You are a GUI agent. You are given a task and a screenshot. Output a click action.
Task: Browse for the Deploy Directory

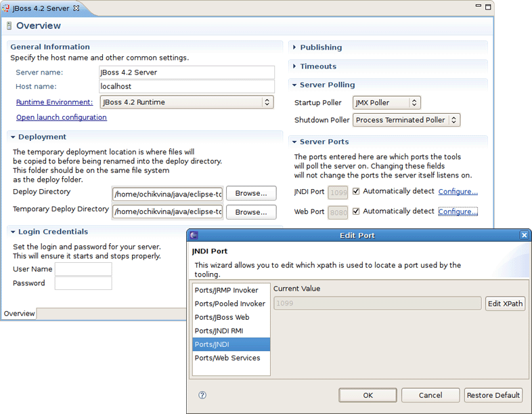point(251,193)
